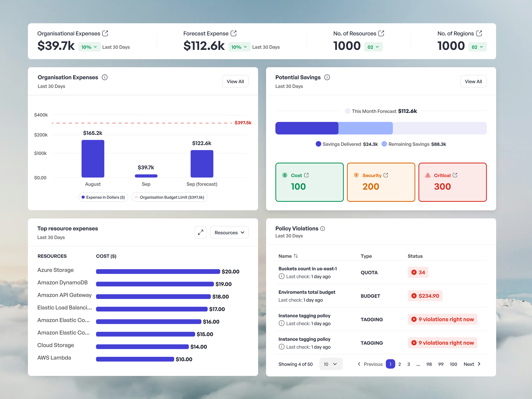Open the Critical card external link icon
The image size is (532, 399).
(455, 175)
